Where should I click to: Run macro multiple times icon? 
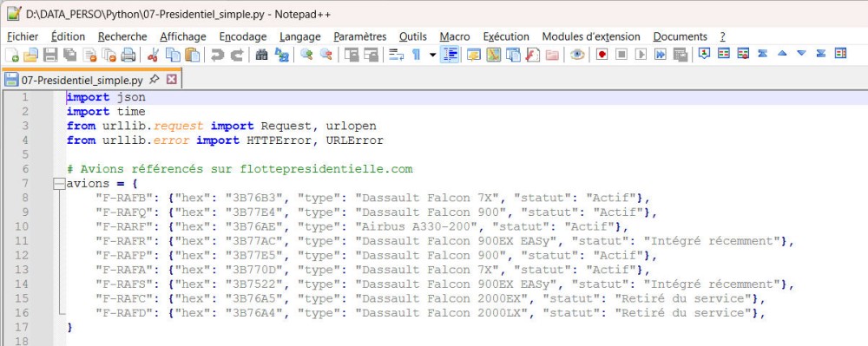tap(660, 54)
